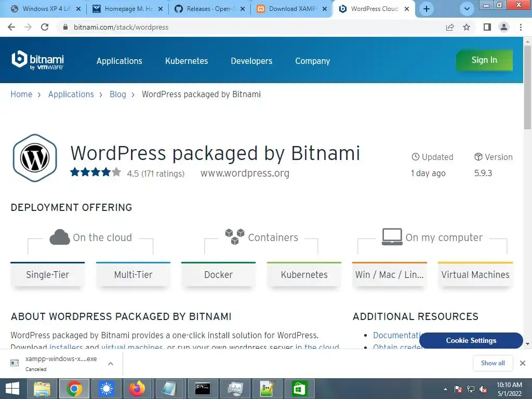Bookmark this page with the star icon

click(x=467, y=27)
